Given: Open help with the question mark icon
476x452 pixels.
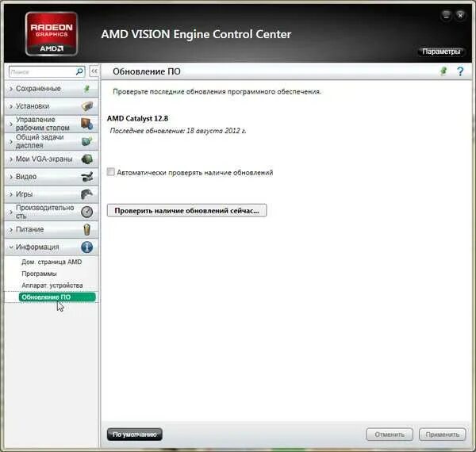Looking at the screenshot, I should tap(460, 71).
